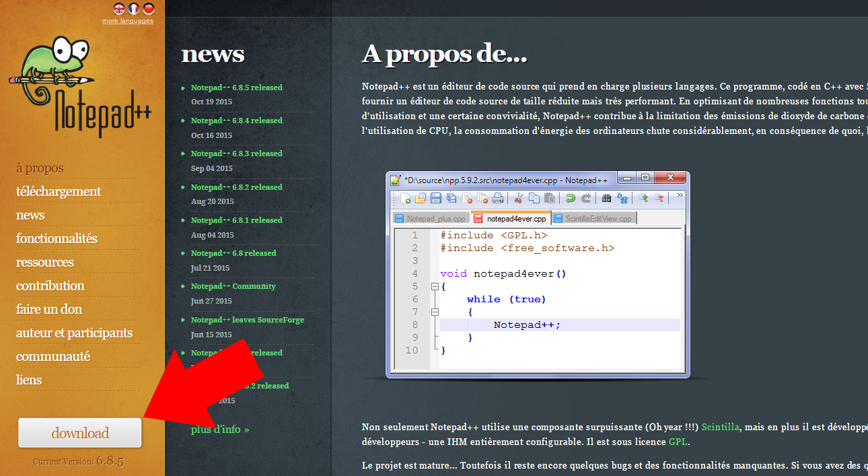Open Notepad++ 6.8.1 released news
The image size is (868, 476).
[x=236, y=220]
